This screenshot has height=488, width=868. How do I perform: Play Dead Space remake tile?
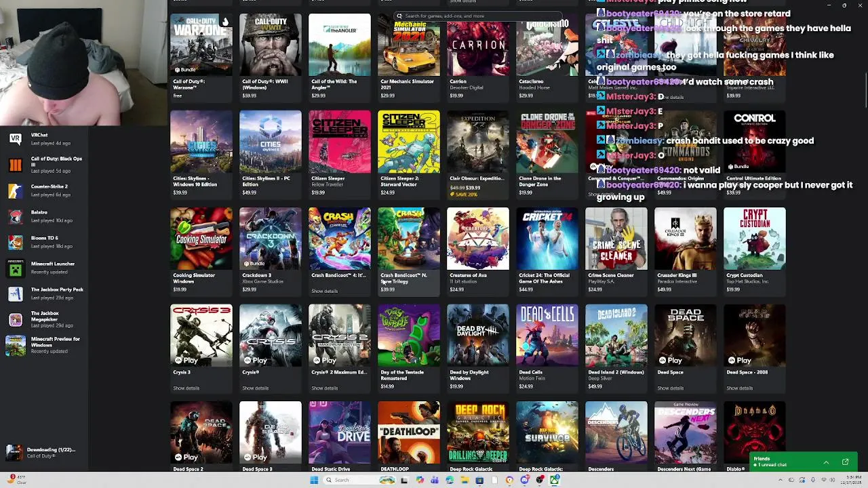670,361
